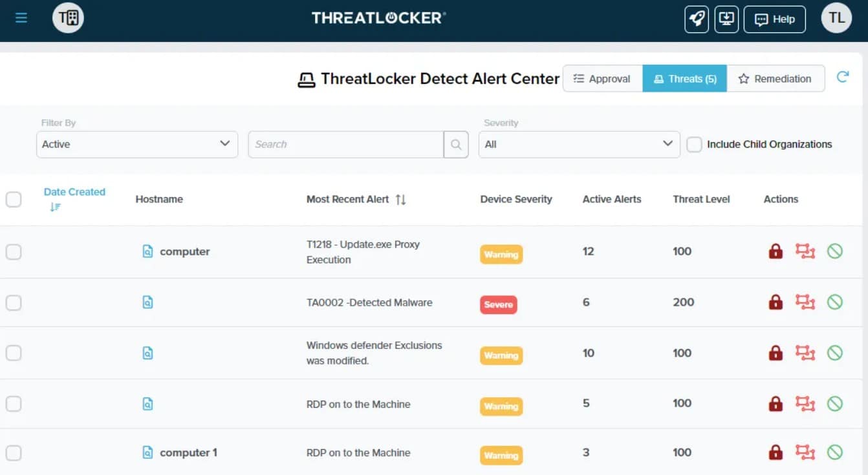The width and height of the screenshot is (868, 475).
Task: Isolate the device showing Detected Malware alert
Action: pyautogui.click(x=805, y=302)
